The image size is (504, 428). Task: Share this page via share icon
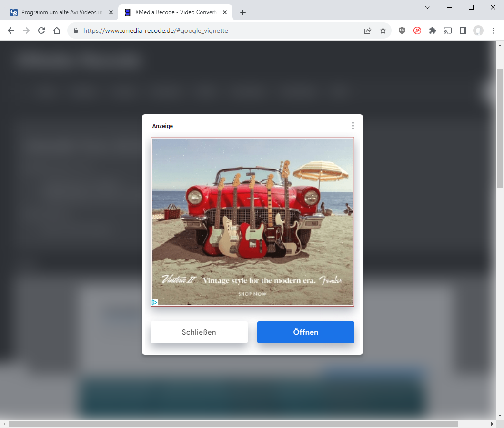pyautogui.click(x=368, y=30)
